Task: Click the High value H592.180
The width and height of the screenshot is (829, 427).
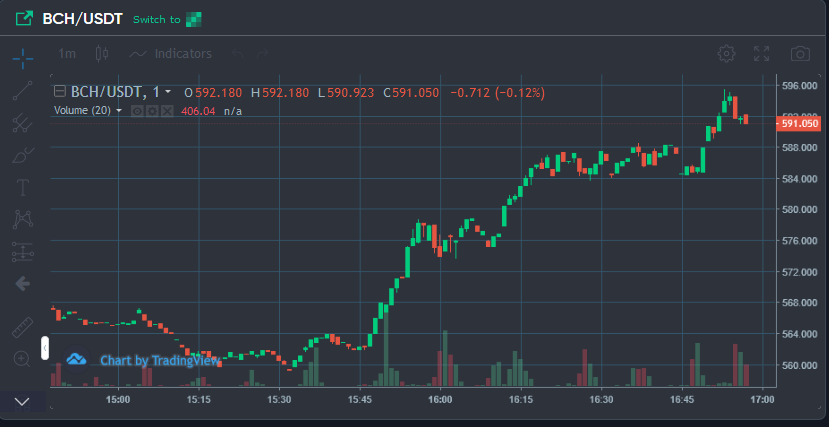Action: click(280, 93)
